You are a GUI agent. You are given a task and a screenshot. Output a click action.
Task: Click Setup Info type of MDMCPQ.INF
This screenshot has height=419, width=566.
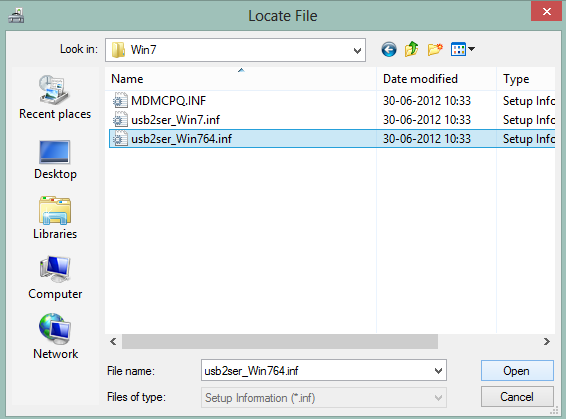529,101
